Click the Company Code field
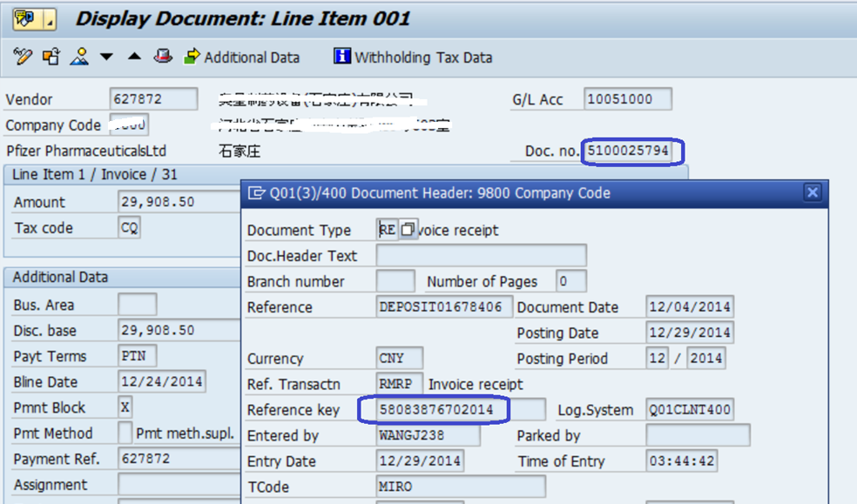This screenshot has height=504, width=857. tap(128, 124)
